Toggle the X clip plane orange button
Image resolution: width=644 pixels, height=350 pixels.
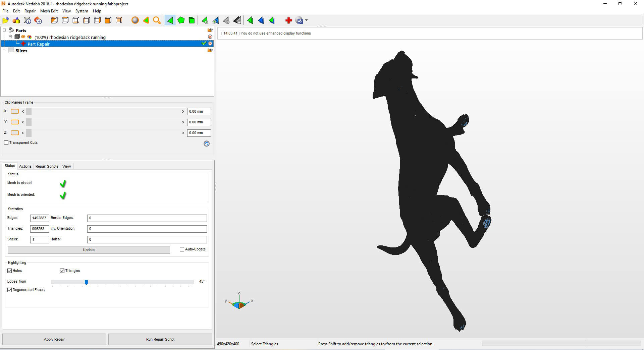tap(15, 111)
